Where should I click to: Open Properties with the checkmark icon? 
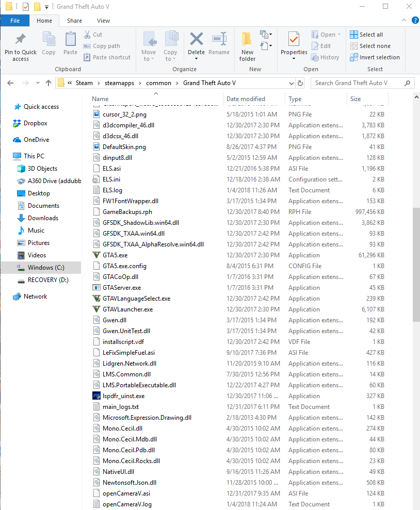[294, 40]
